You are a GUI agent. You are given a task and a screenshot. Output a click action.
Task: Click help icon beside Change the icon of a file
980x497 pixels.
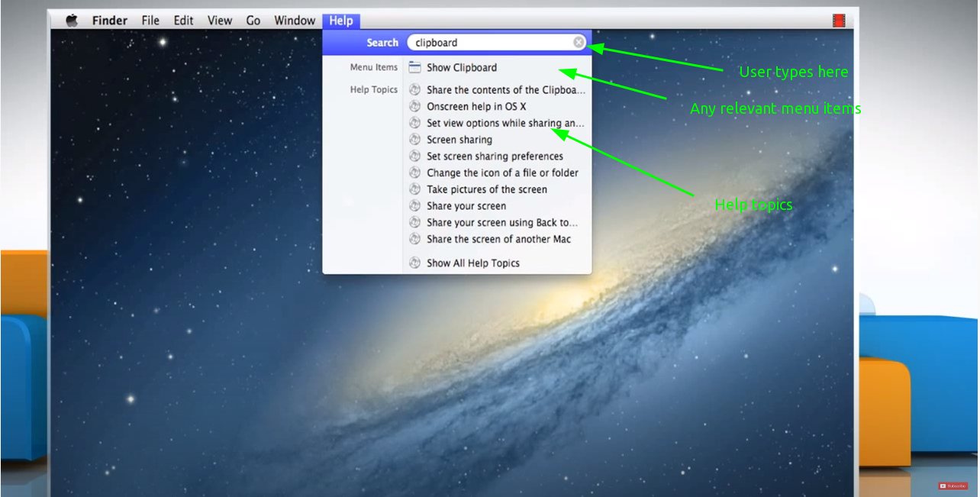[415, 173]
